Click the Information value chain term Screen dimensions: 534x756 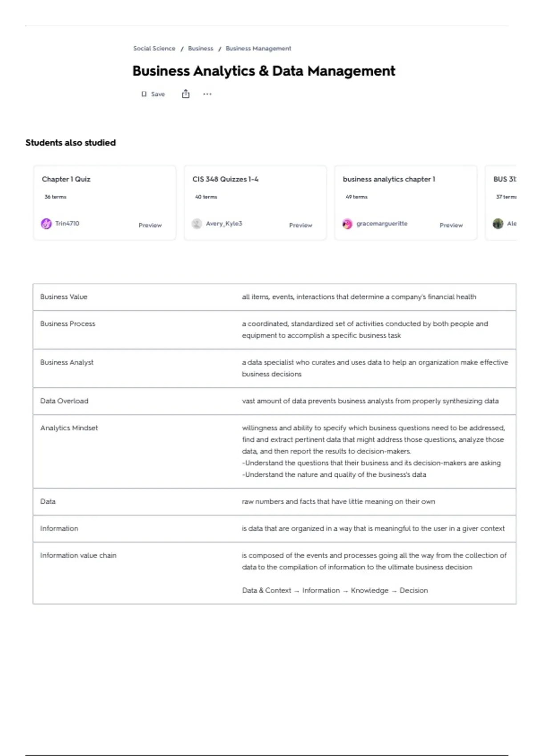[78, 555]
